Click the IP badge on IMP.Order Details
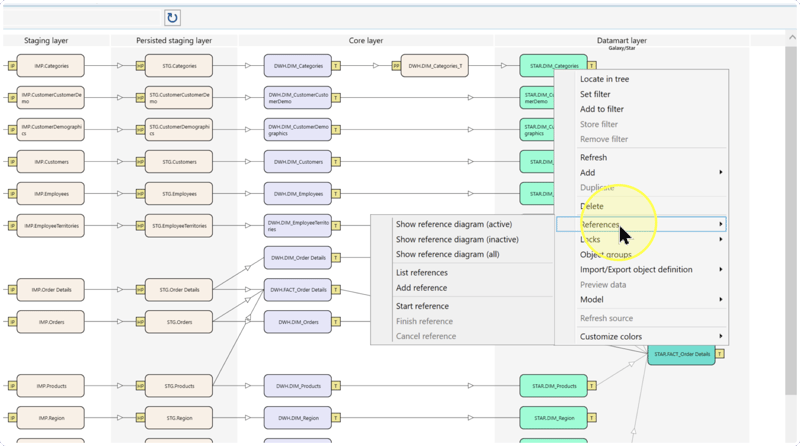The height and width of the screenshot is (446, 800). 12,290
